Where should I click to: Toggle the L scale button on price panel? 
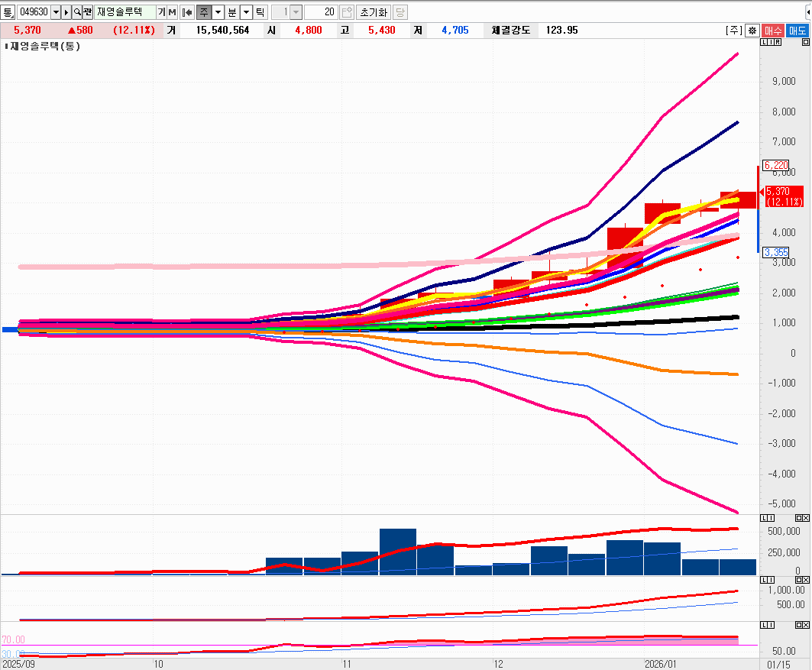point(763,42)
